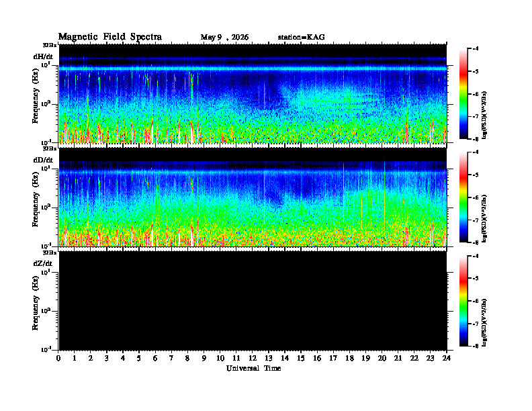Click the "-7" tick on the dD/dt color bar

tap(476, 220)
